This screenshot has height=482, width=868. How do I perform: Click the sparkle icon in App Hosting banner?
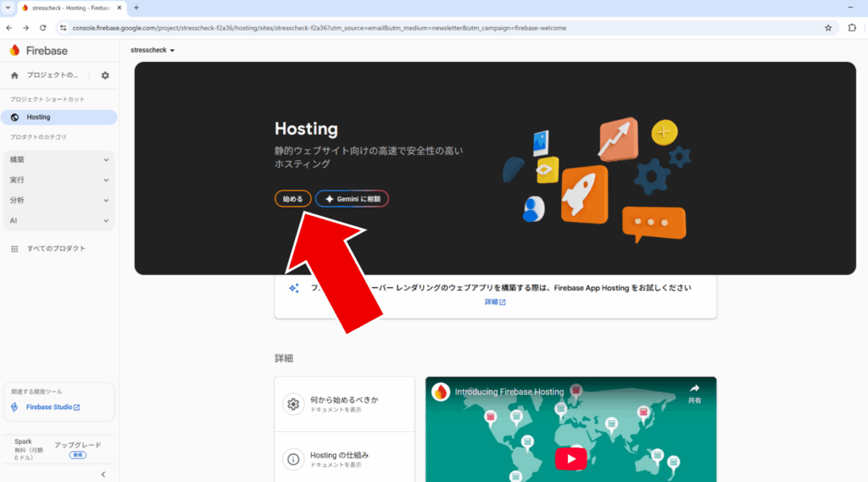click(294, 288)
